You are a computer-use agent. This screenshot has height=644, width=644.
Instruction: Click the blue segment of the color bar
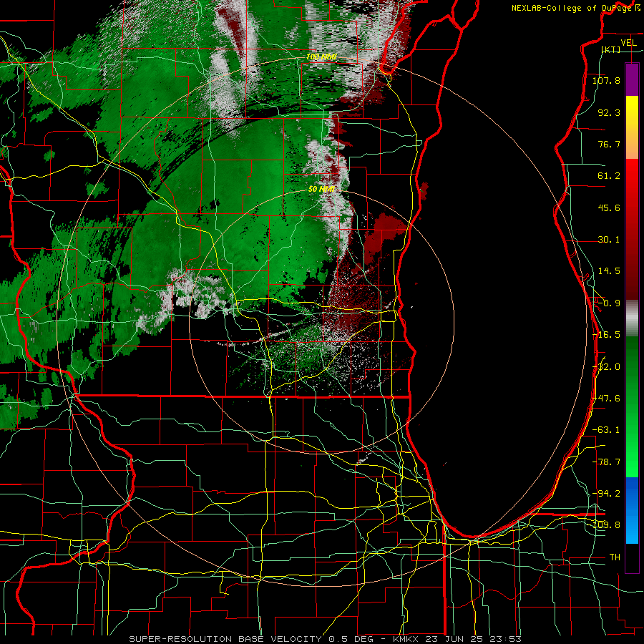(x=632, y=510)
